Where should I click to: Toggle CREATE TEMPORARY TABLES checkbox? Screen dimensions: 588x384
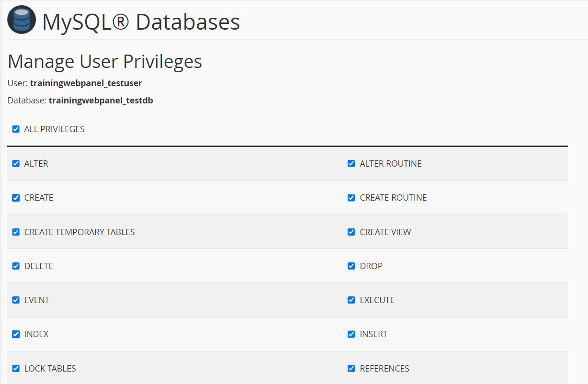pyautogui.click(x=16, y=232)
